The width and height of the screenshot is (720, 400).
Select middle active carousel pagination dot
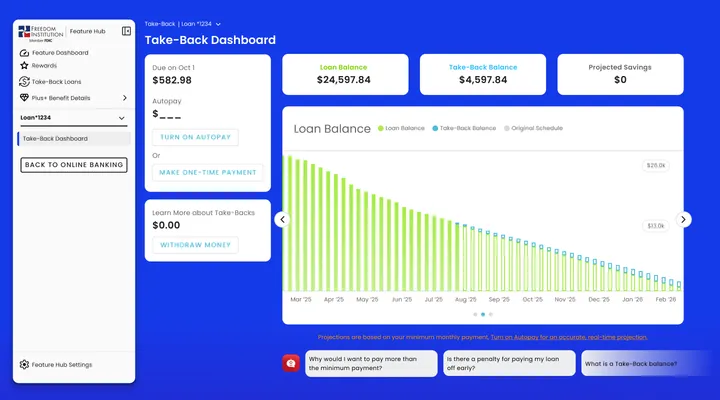(x=483, y=315)
